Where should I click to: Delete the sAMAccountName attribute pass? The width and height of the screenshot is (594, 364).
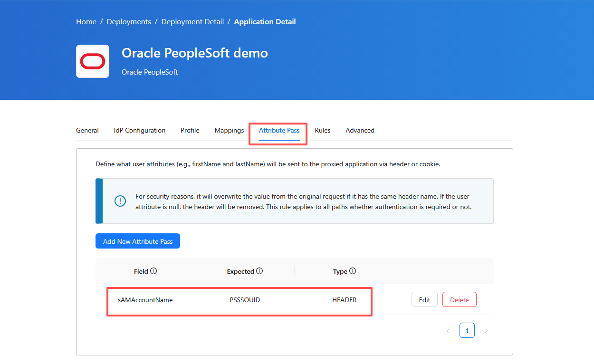click(x=460, y=300)
